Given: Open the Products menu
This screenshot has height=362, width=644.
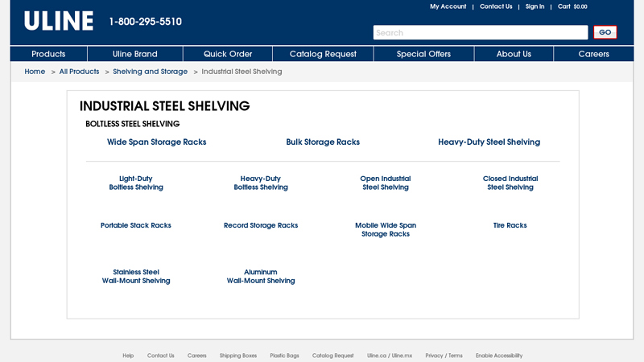Looking at the screenshot, I should [48, 54].
